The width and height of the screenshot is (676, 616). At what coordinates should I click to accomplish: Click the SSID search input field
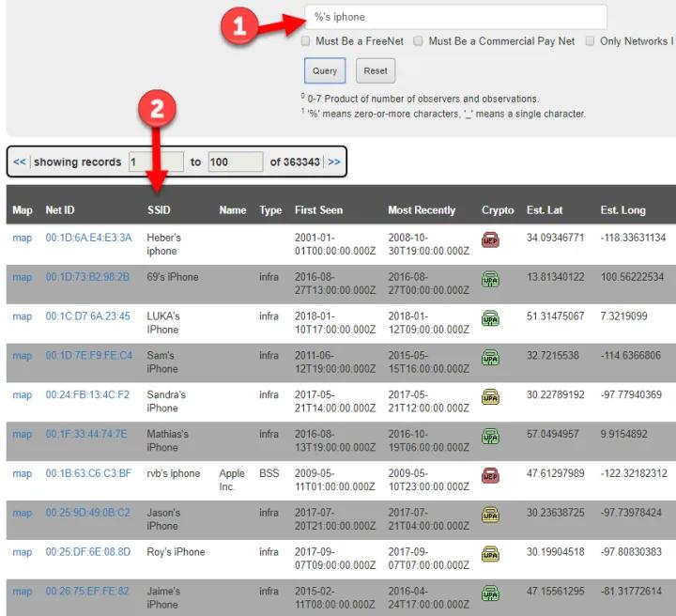click(455, 17)
